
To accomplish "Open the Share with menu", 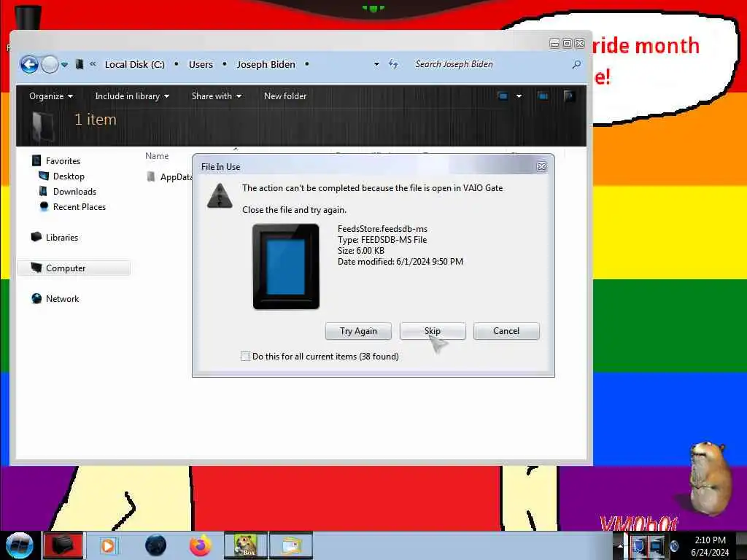I will pyautogui.click(x=216, y=96).
